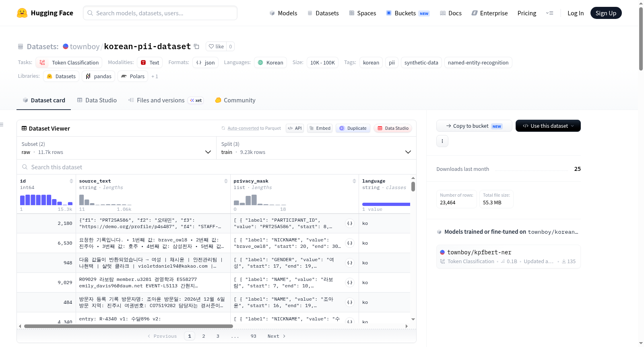Click the synthetic-data tag
The image size is (644, 347).
[421, 62]
